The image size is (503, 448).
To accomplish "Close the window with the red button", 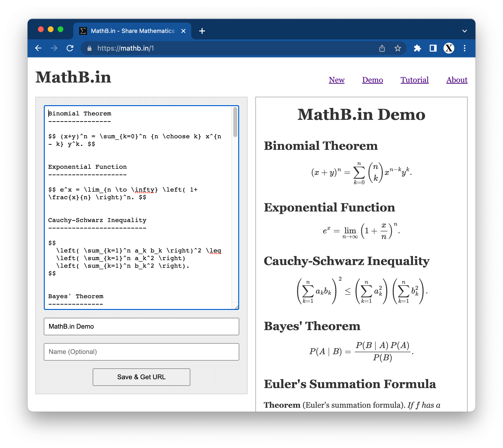I will tap(41, 29).
